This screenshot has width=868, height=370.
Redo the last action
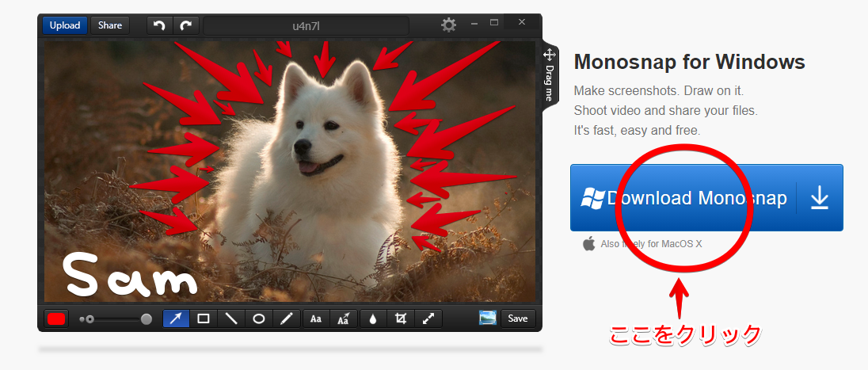[187, 25]
